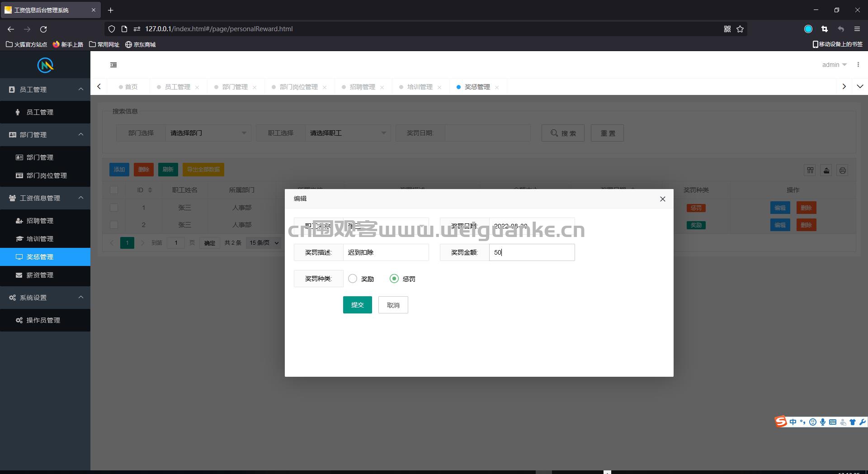Open the 请选择部门 dropdown

click(208, 133)
